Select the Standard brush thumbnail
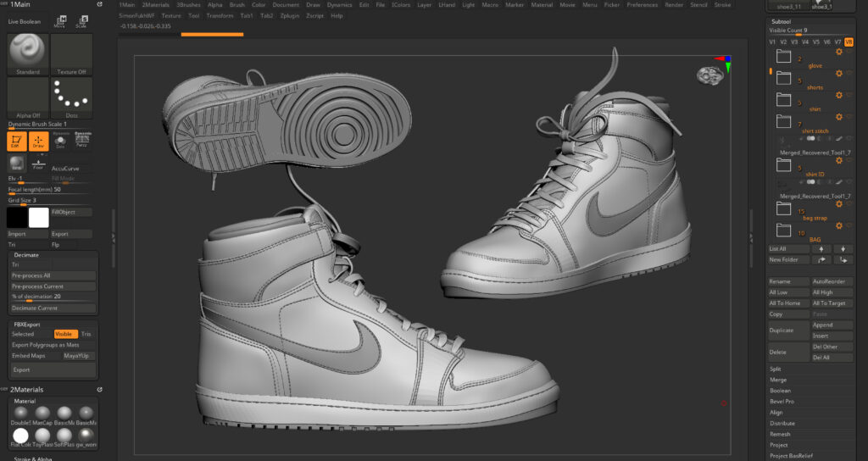The height and width of the screenshot is (461, 868). (x=28, y=54)
